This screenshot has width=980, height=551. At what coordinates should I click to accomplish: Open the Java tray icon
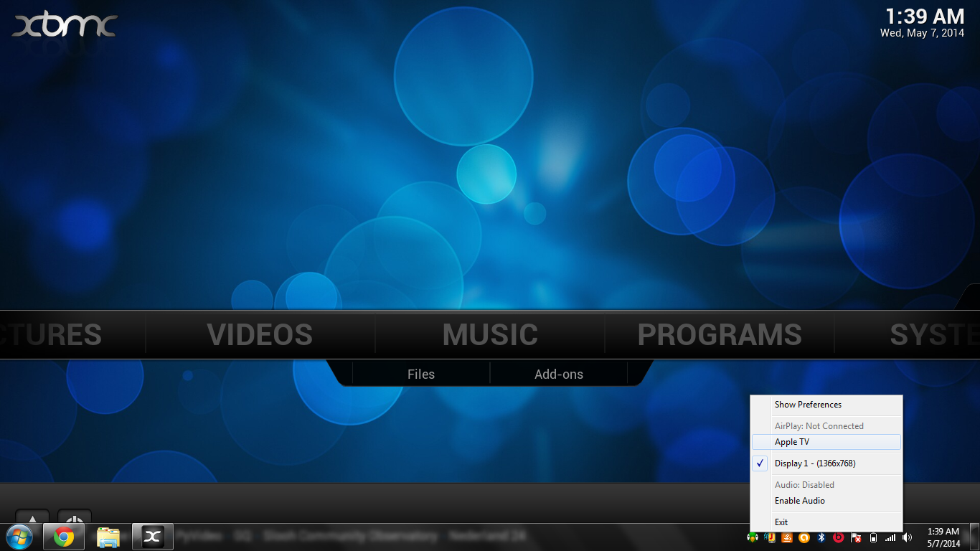pos(787,537)
